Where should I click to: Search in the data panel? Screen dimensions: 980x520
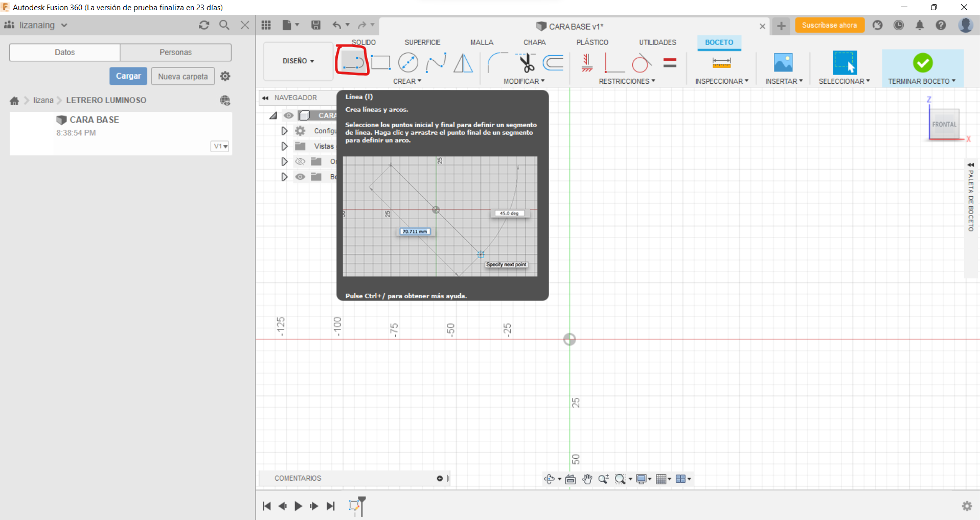click(x=224, y=25)
